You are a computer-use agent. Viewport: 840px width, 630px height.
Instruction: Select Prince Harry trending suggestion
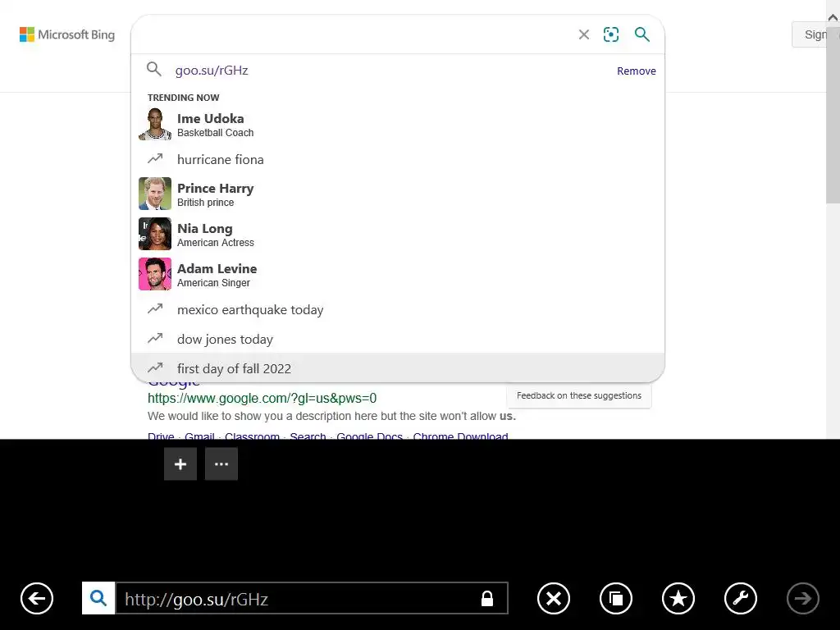(x=398, y=194)
